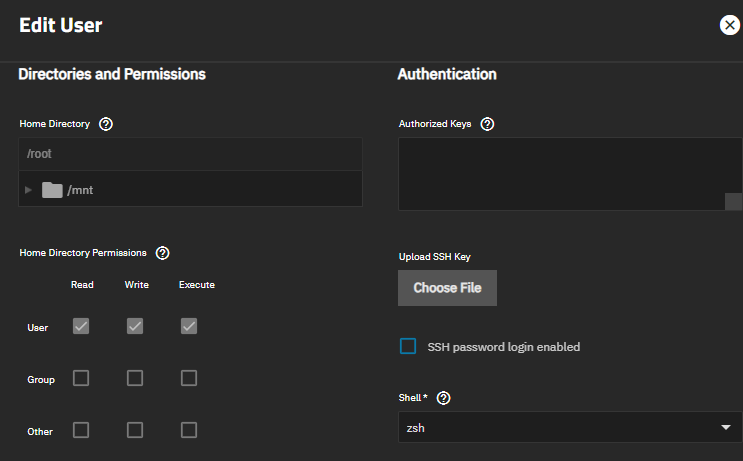Open Home Directory help tooltip icon
Screen dimensions: 743x461
coord(106,124)
